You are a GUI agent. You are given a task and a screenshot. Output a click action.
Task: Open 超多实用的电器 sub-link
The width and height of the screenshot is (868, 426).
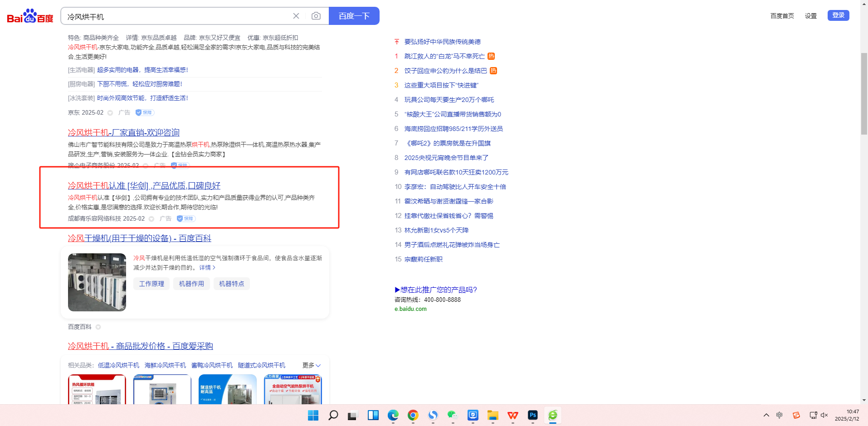point(142,70)
